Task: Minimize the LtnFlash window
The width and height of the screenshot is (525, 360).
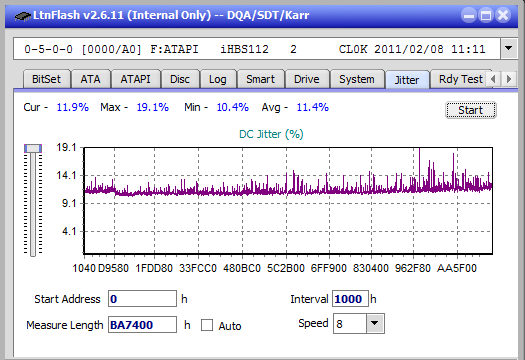Action: point(469,15)
